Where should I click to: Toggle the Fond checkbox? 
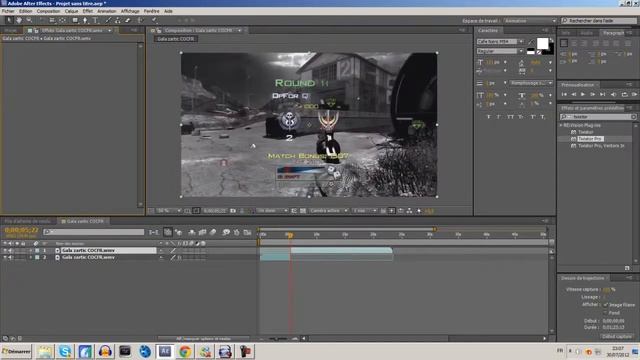point(606,313)
